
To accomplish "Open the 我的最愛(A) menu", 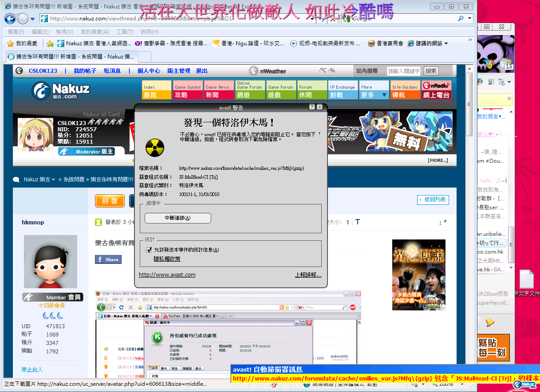I will click(95, 32).
